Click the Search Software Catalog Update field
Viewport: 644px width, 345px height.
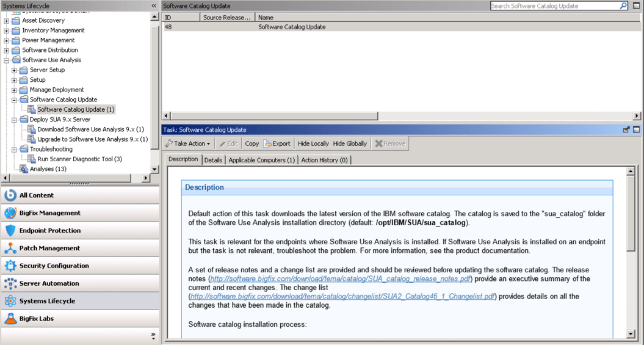click(554, 6)
